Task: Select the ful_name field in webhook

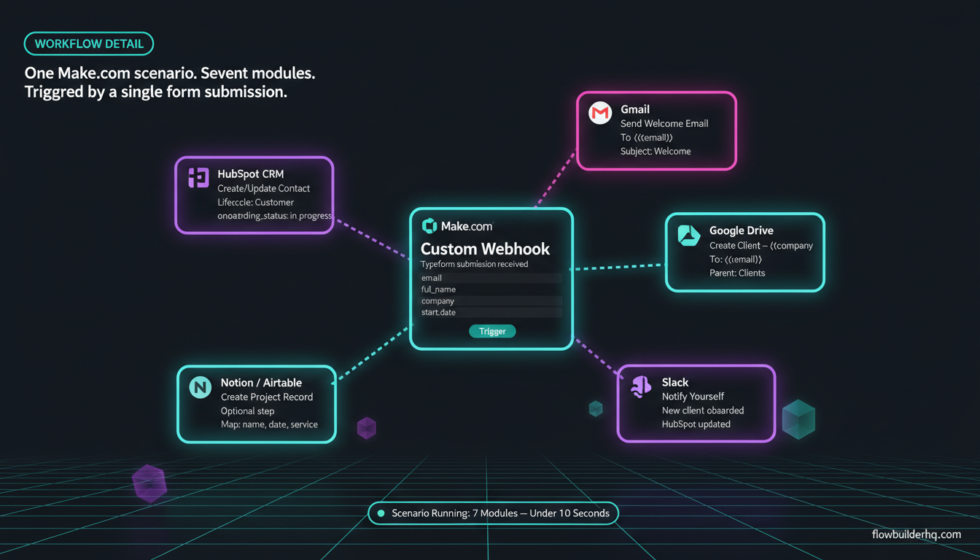Action: [x=491, y=289]
